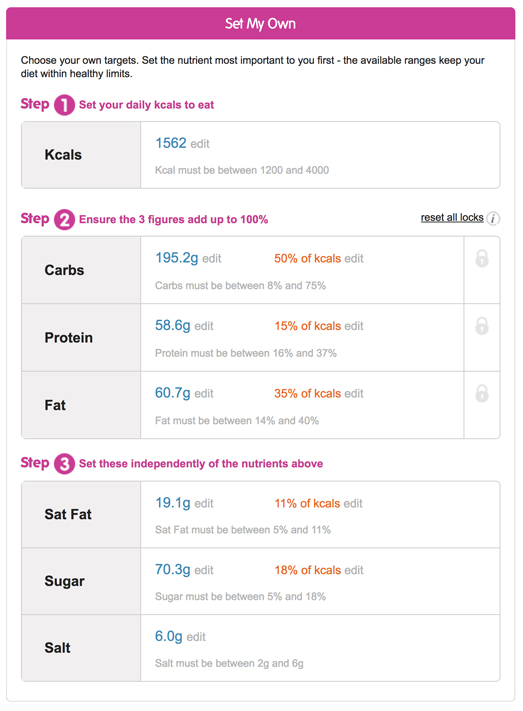Viewport: 523px width, 711px height.
Task: Edit the 1562 Kcals value
Action: tap(200, 144)
